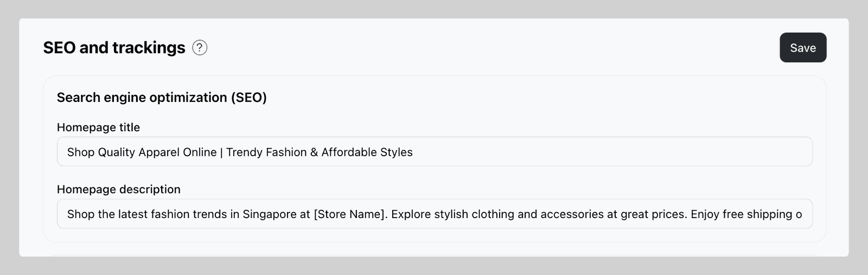Click the "Homepage description" label
Screen dimensions: 868x275
click(x=118, y=189)
